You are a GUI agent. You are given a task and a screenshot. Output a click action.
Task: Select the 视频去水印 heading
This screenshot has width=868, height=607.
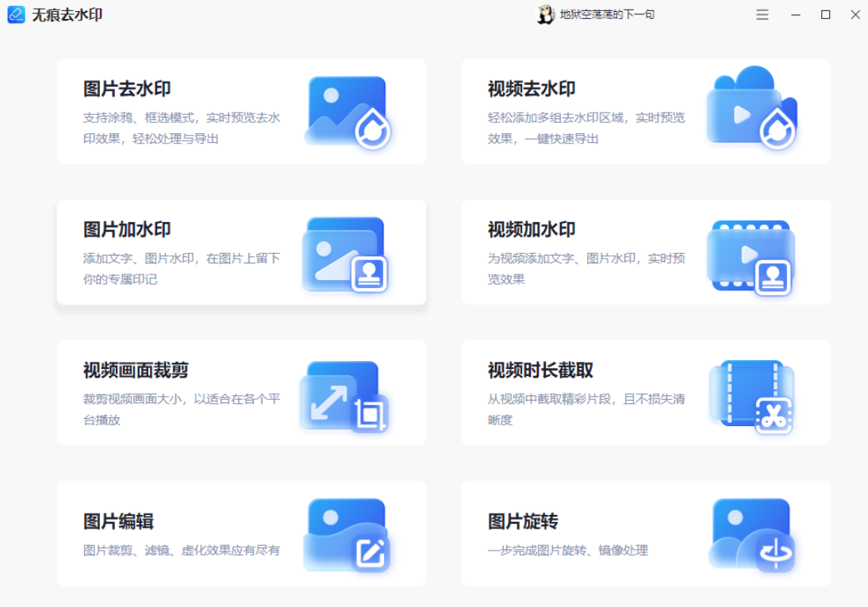click(x=532, y=89)
